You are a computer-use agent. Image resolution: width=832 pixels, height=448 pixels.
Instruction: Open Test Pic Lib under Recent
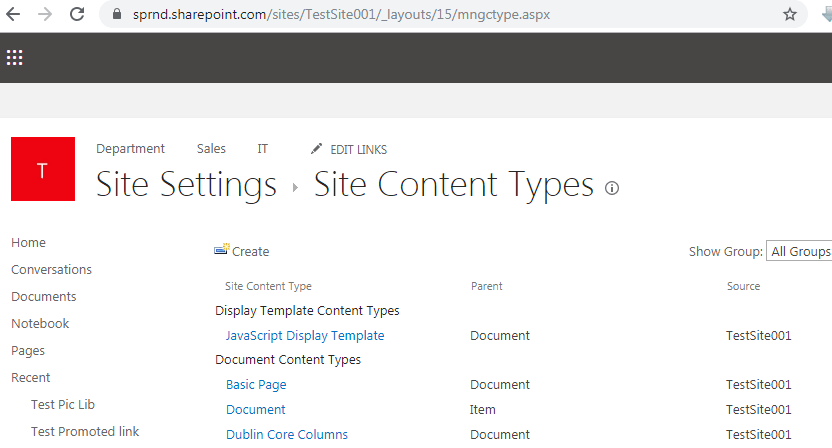63,404
